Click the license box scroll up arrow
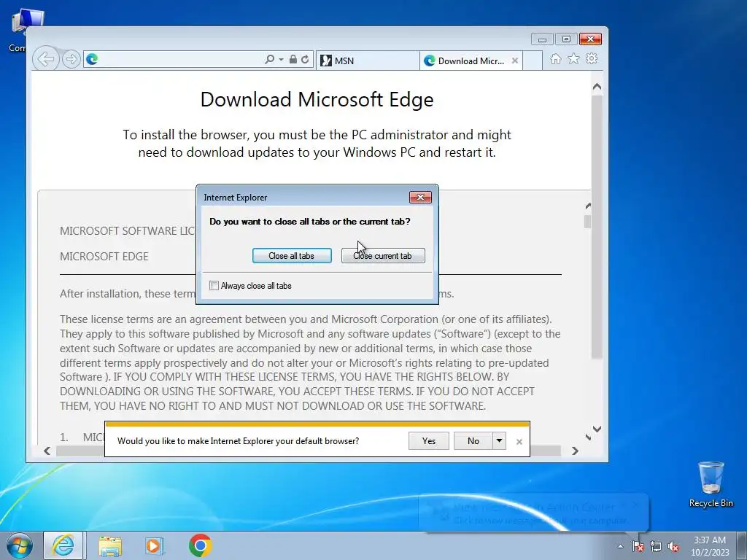 [588, 206]
